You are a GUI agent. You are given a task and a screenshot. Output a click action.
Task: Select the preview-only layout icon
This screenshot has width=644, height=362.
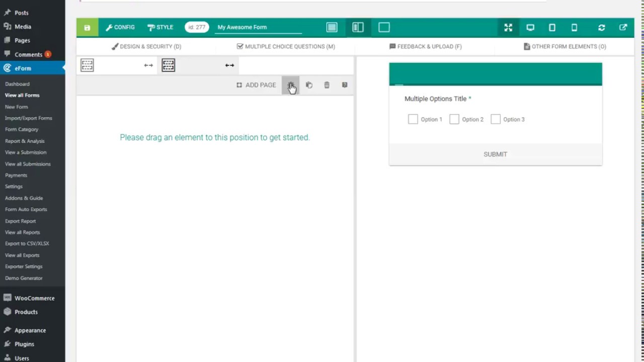[x=384, y=28]
